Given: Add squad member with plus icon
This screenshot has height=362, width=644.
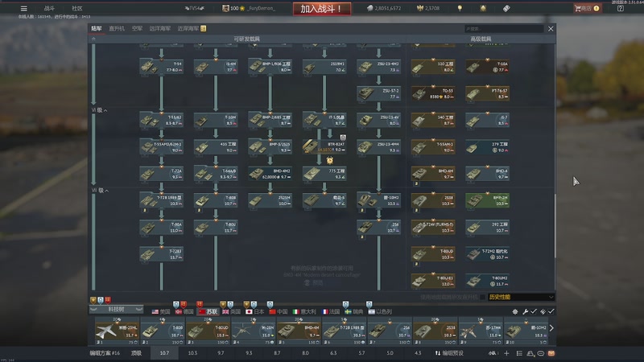Looking at the screenshot, I should pos(506,353).
